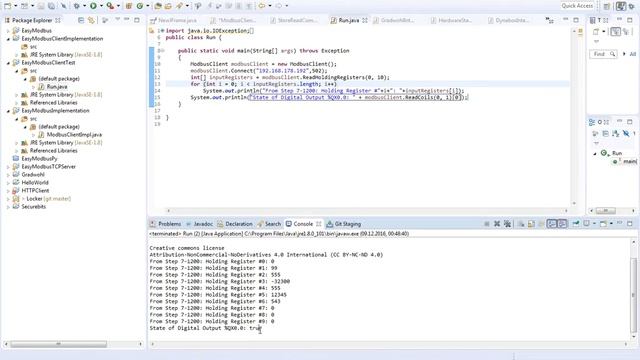Click the Display Selected Console icon
The image size is (640, 360).
587,223
